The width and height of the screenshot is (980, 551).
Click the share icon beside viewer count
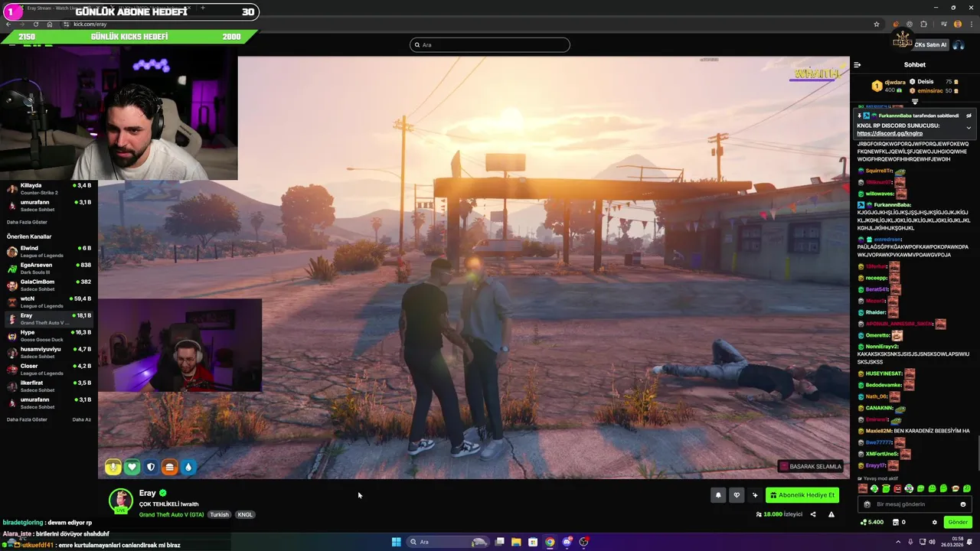click(x=813, y=514)
